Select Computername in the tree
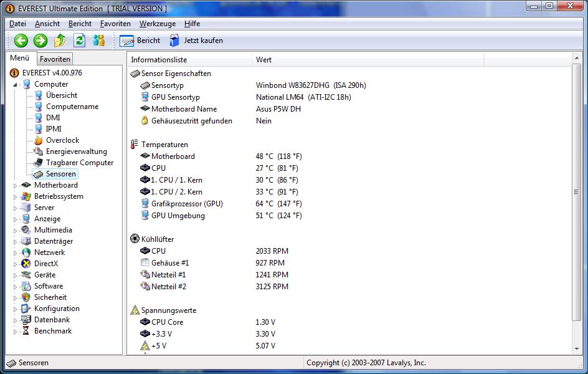588x374 pixels. [x=72, y=107]
